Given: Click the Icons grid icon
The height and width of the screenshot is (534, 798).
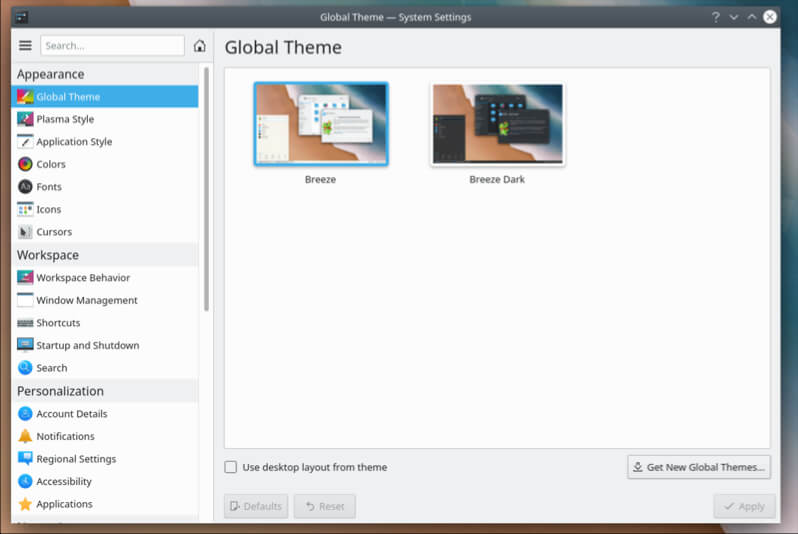Looking at the screenshot, I should [x=25, y=209].
